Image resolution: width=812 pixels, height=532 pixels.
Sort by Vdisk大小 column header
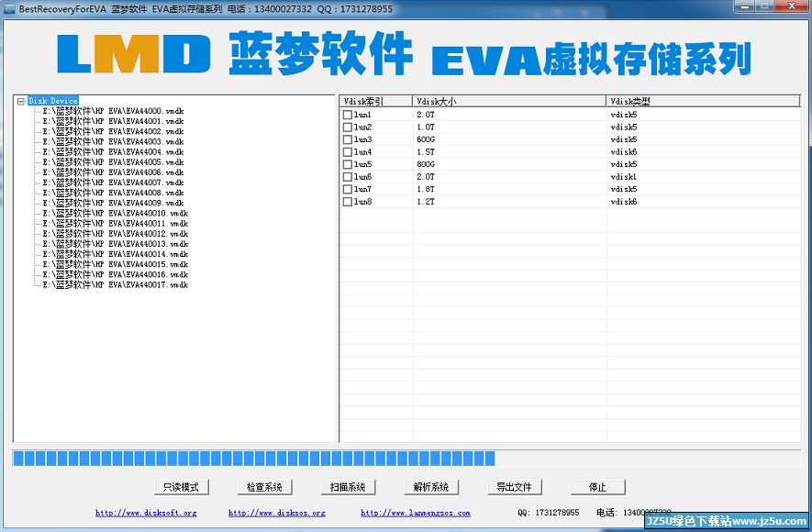click(x=509, y=102)
